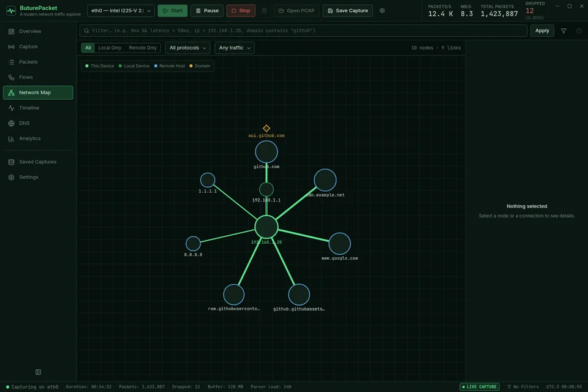This screenshot has width=588, height=392.
Task: Select the github.githubassets… node
Action: (x=299, y=295)
